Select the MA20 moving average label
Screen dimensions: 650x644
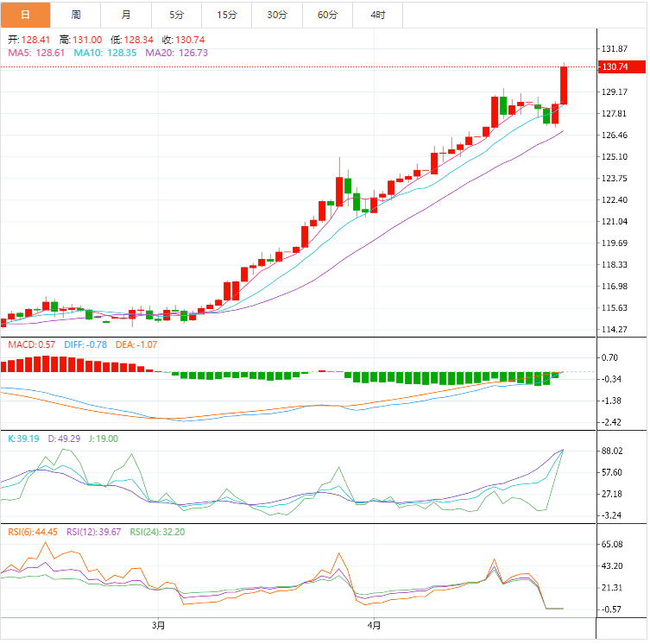[x=176, y=53]
